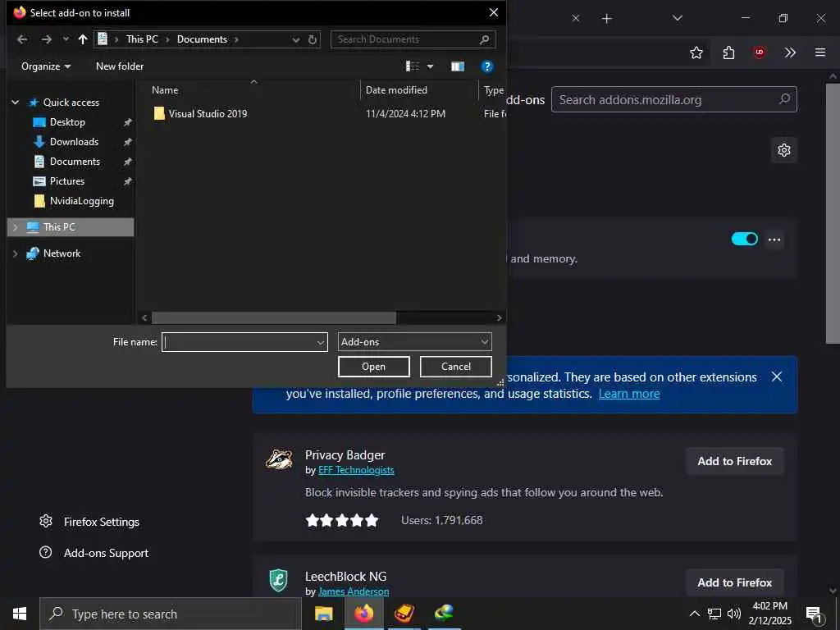Screen dimensions: 840x630
Task: Click Documents in the address path
Action: tap(202, 39)
